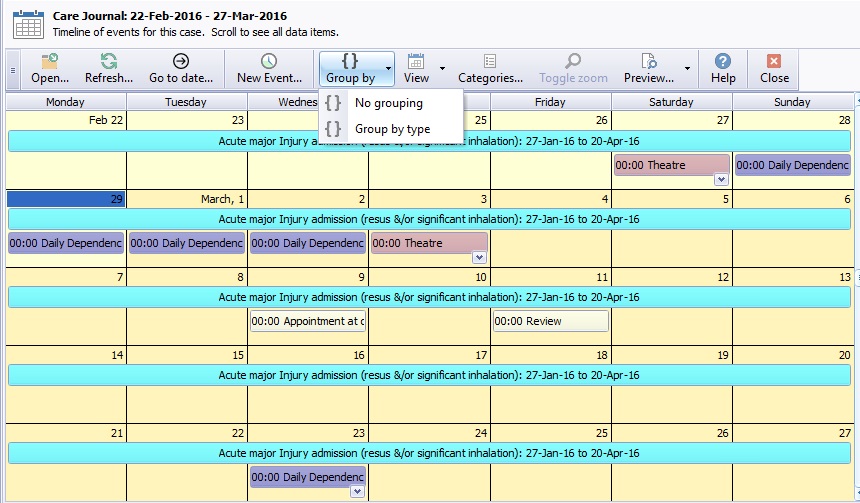Click the Categories toolbar icon

pyautogui.click(x=490, y=62)
